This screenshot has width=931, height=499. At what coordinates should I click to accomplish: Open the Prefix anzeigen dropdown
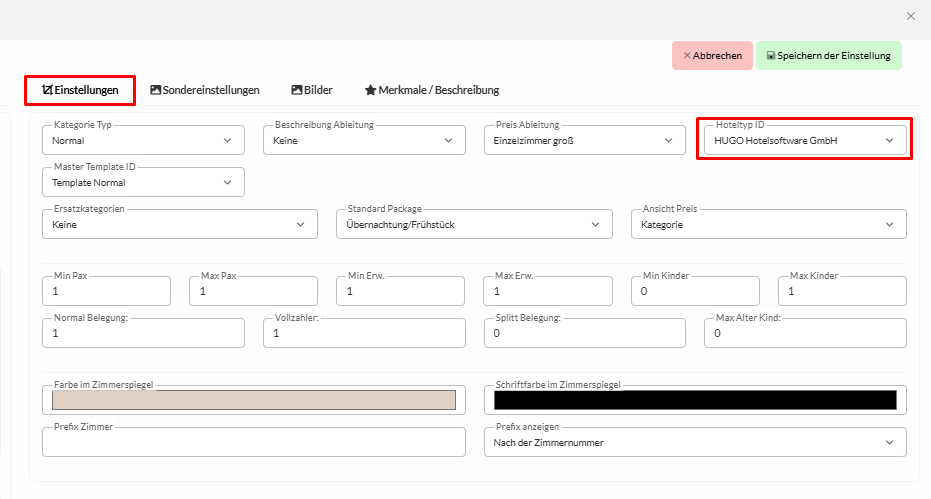695,442
